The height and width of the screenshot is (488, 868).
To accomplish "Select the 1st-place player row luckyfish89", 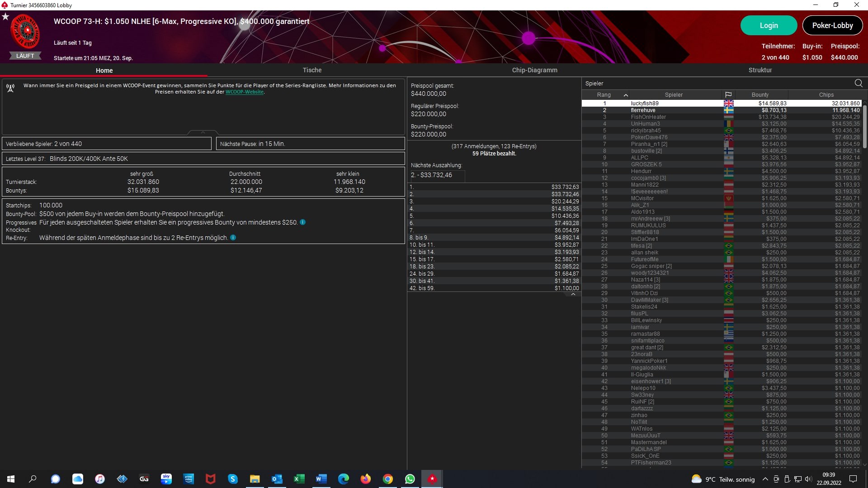I will (x=722, y=103).
